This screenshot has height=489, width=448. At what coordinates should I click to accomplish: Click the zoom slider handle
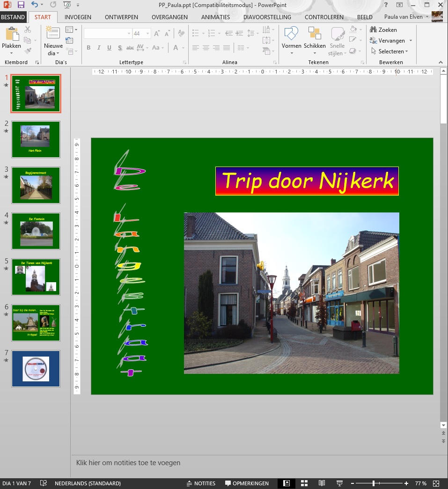(374, 483)
